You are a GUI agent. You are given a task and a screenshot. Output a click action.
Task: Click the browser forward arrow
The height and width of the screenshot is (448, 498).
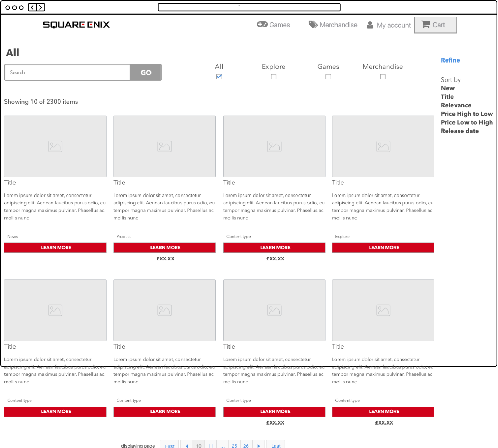pos(41,7)
